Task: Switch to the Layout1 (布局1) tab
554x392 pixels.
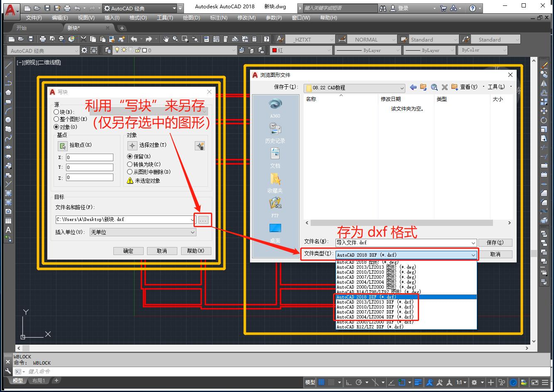Action: pyautogui.click(x=38, y=381)
